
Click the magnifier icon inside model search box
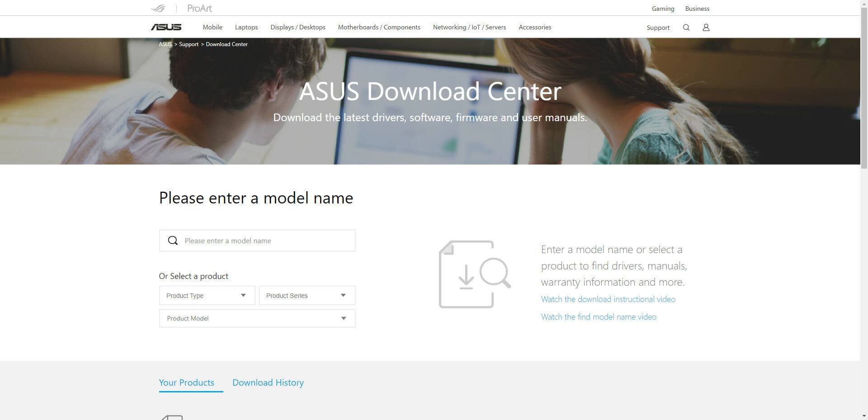tap(173, 241)
